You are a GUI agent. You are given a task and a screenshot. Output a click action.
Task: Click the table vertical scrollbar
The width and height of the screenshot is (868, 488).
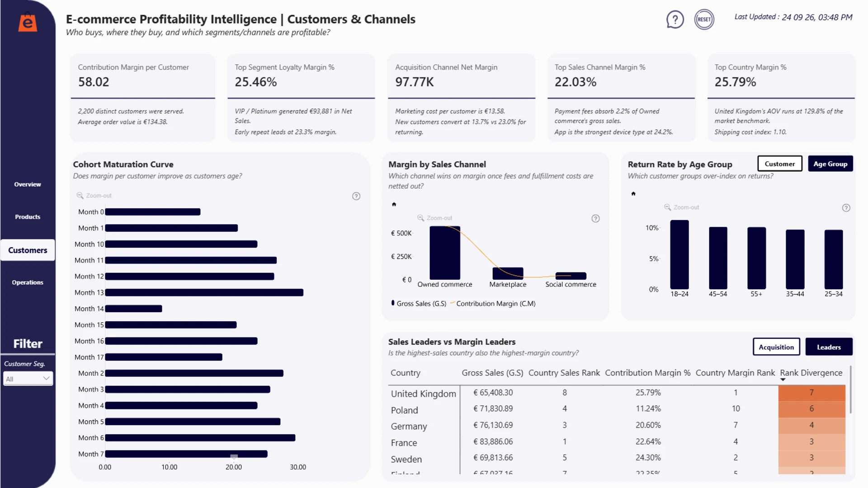(x=850, y=389)
